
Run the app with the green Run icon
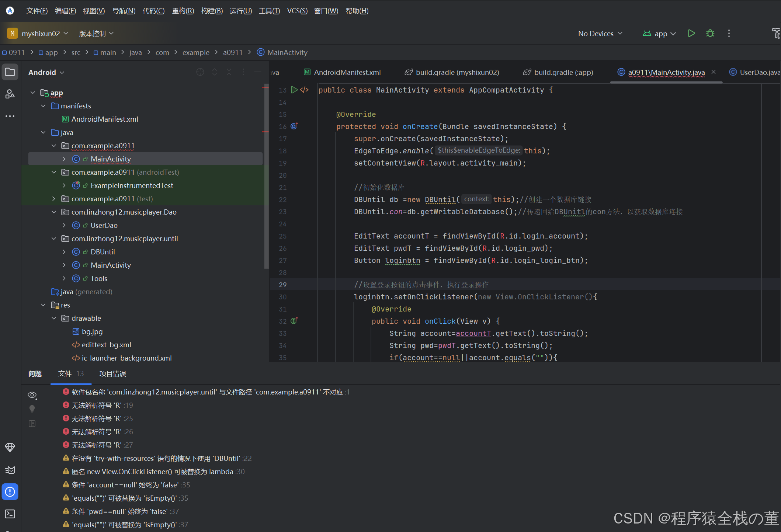(x=691, y=33)
